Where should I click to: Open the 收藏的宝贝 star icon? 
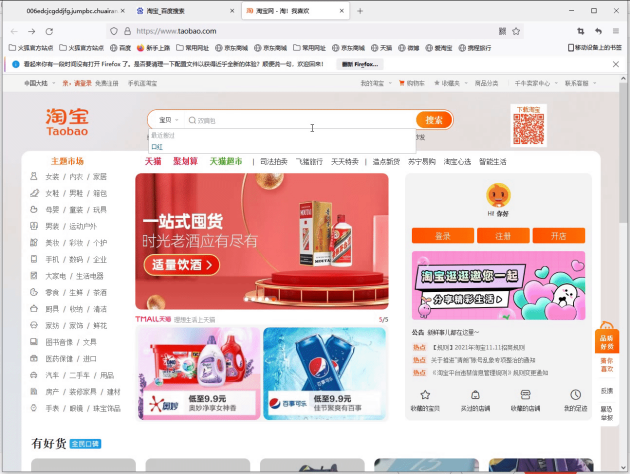(425, 395)
